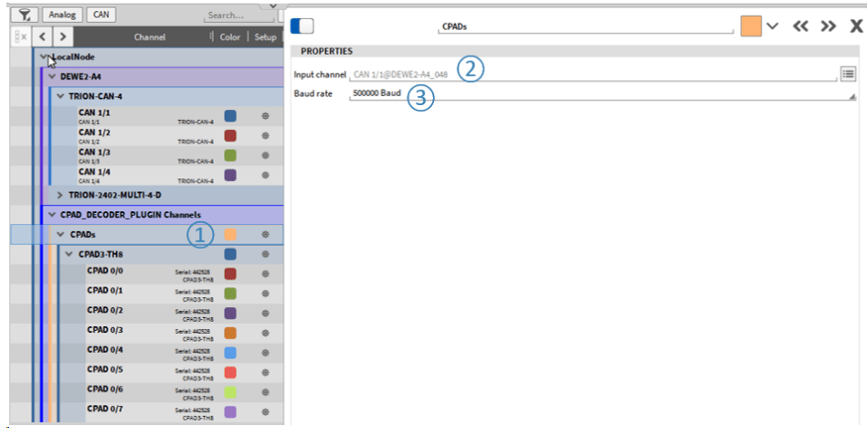Click the gear icon on CPADs row
The image size is (868, 447).
(x=265, y=235)
